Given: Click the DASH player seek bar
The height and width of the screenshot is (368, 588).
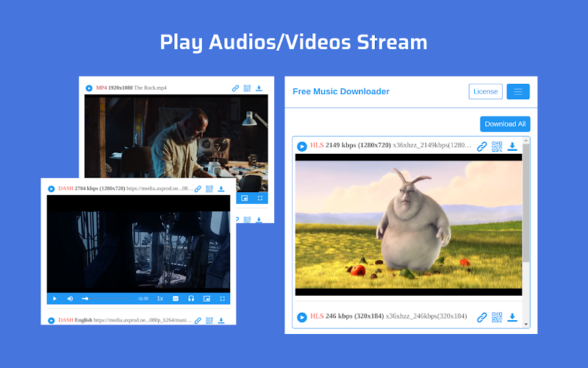Looking at the screenshot, I should click(x=106, y=299).
